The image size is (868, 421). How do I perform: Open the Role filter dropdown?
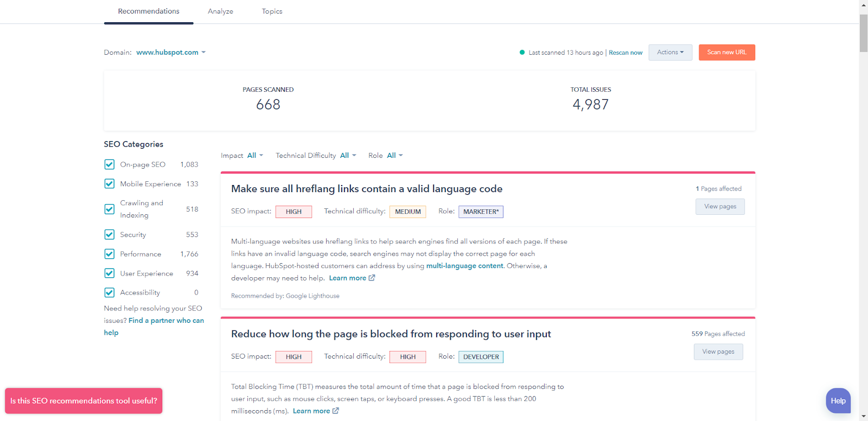pyautogui.click(x=394, y=155)
